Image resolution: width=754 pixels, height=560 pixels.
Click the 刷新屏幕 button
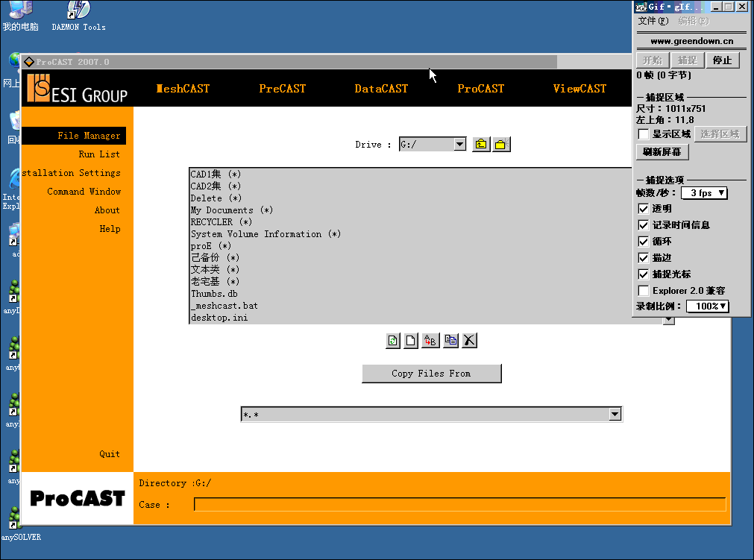pos(662,152)
